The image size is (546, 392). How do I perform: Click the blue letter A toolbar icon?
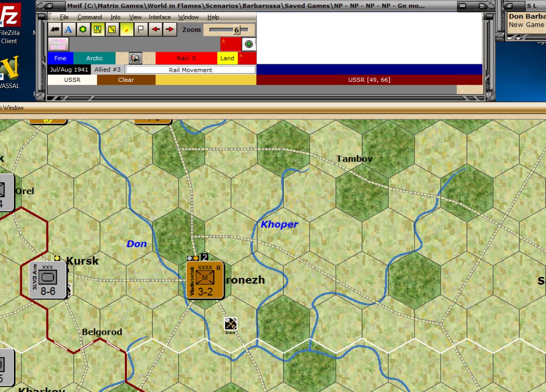pyautogui.click(x=68, y=29)
